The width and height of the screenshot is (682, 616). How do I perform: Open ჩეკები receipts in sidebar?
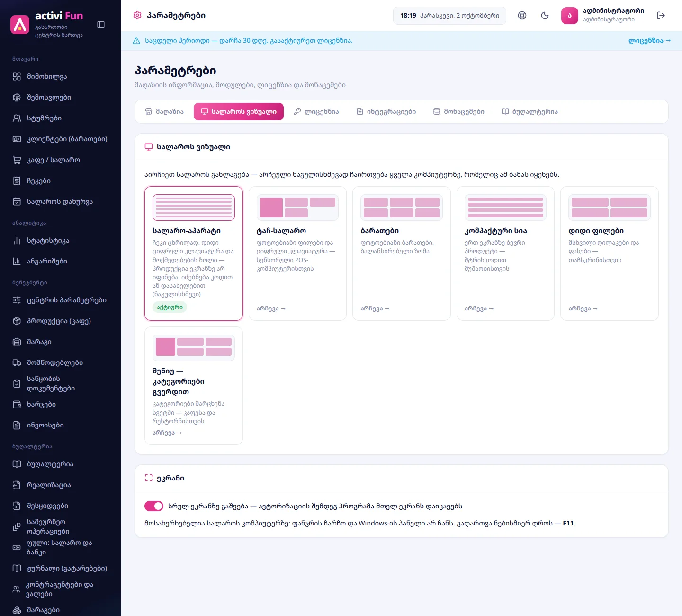coord(61,181)
